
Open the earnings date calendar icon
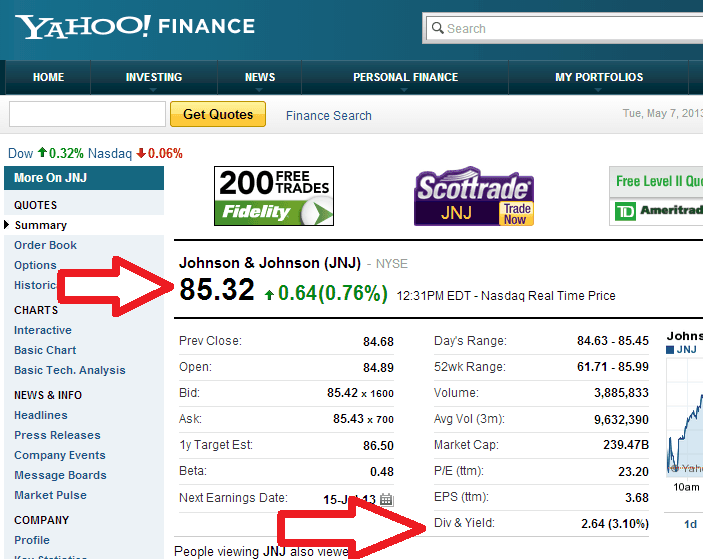pyautogui.click(x=386, y=499)
